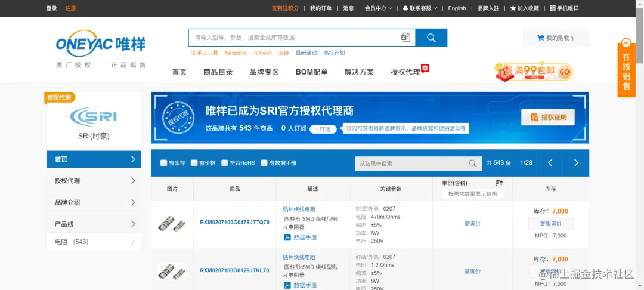Viewport: 644px width, 290px height.
Task: Click 客服询价 button for RXM0207100G0478JTTQ70
Action: tap(551, 223)
